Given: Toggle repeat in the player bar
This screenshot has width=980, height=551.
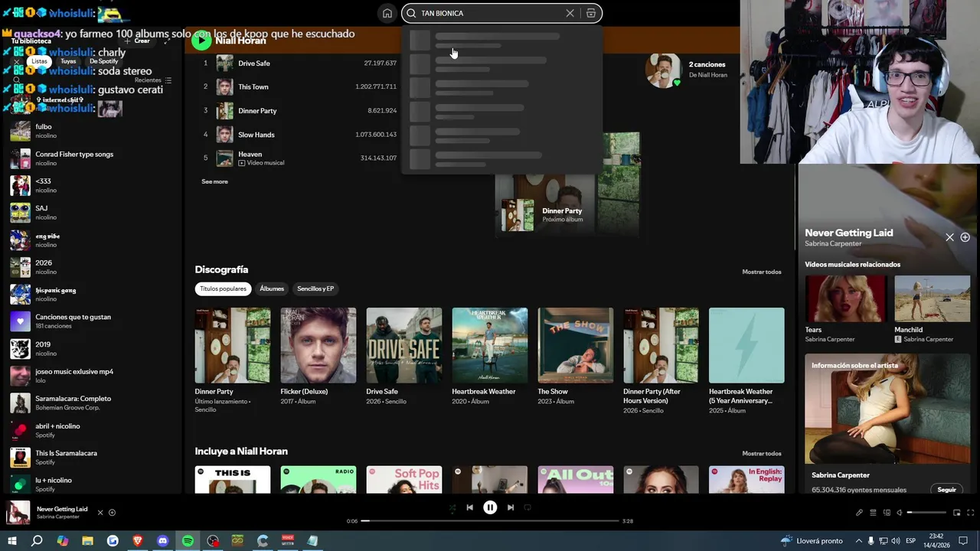Looking at the screenshot, I should (528, 507).
